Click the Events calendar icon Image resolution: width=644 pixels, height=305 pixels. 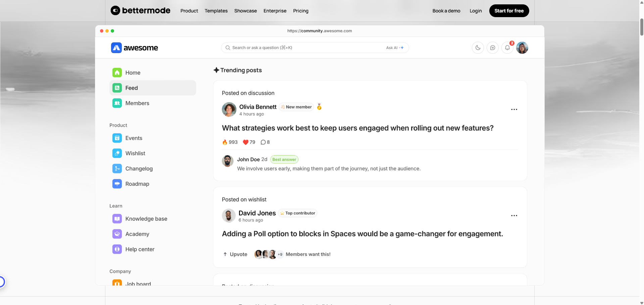117,138
